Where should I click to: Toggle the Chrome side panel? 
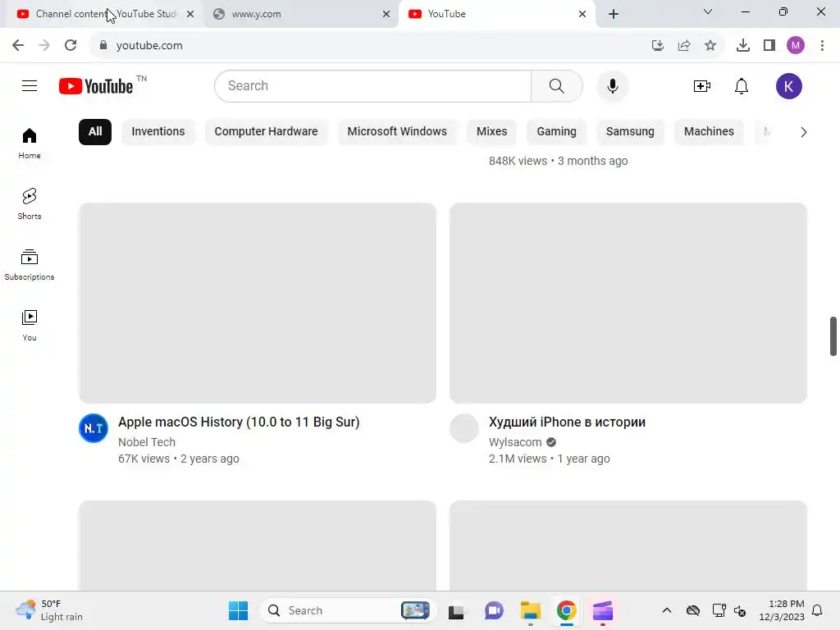coord(769,46)
